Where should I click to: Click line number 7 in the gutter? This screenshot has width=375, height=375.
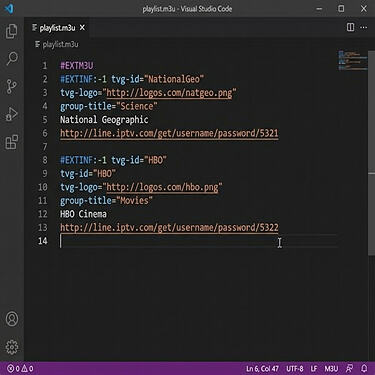[x=45, y=147]
